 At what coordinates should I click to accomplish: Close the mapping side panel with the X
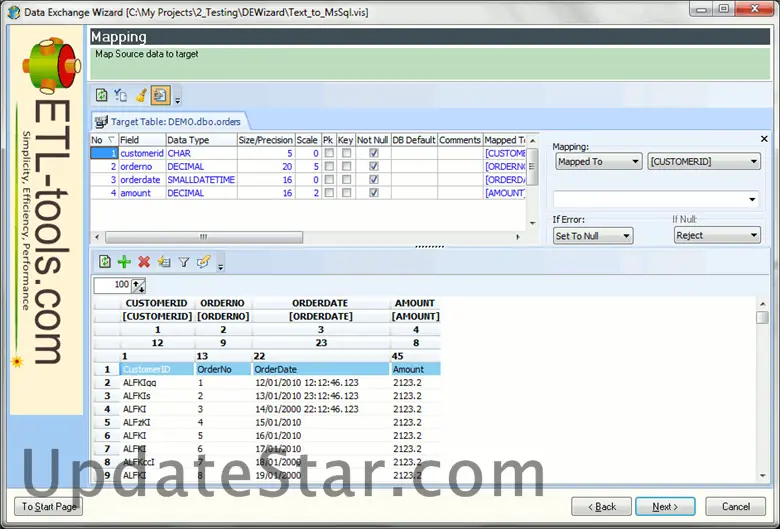tap(764, 139)
